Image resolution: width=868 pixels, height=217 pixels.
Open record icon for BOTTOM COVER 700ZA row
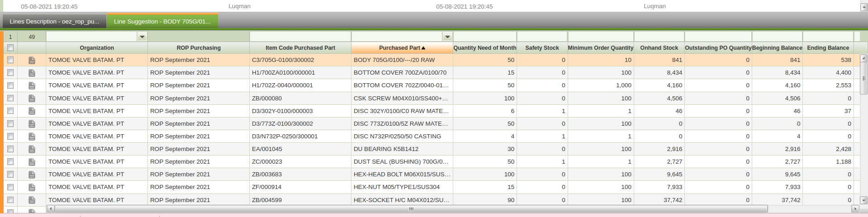click(x=32, y=73)
